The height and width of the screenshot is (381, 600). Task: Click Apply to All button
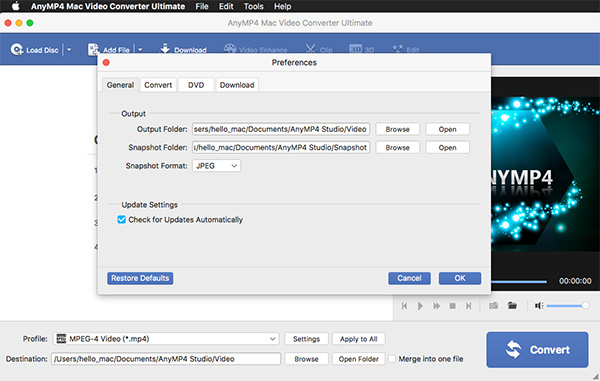pos(359,339)
